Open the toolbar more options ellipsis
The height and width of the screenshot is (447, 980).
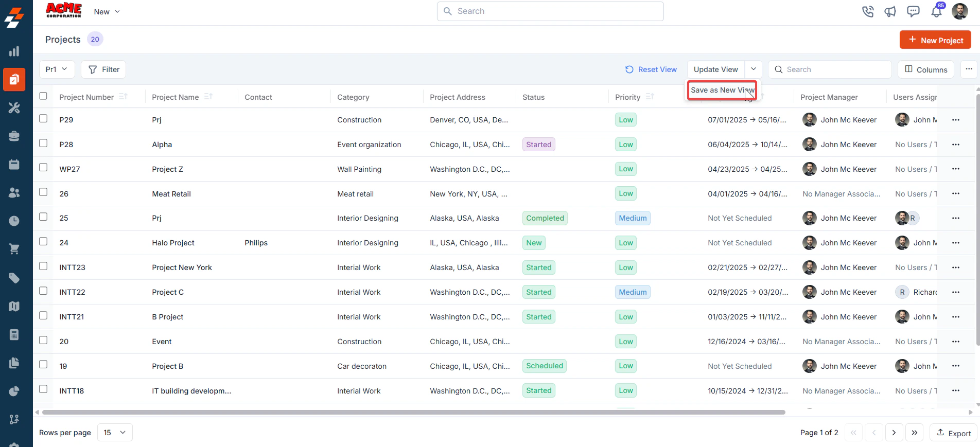969,69
